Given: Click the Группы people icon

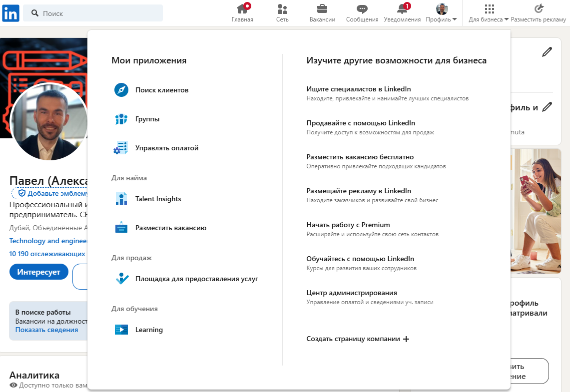Looking at the screenshot, I should point(121,119).
